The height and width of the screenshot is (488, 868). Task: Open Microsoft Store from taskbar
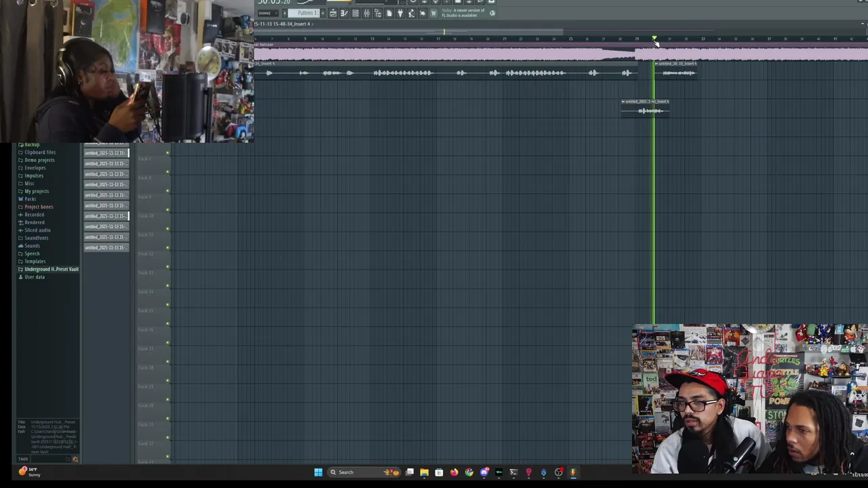click(439, 472)
